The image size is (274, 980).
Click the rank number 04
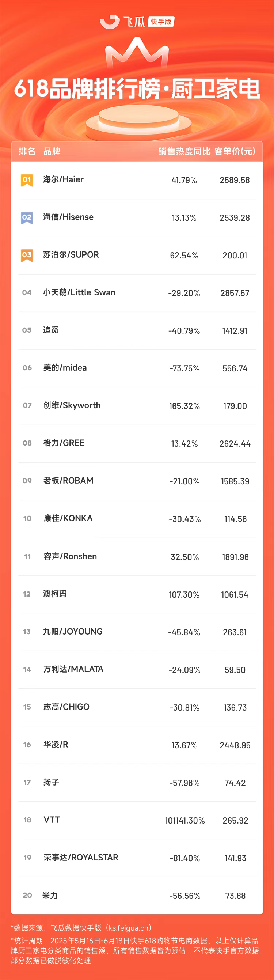coord(27,292)
